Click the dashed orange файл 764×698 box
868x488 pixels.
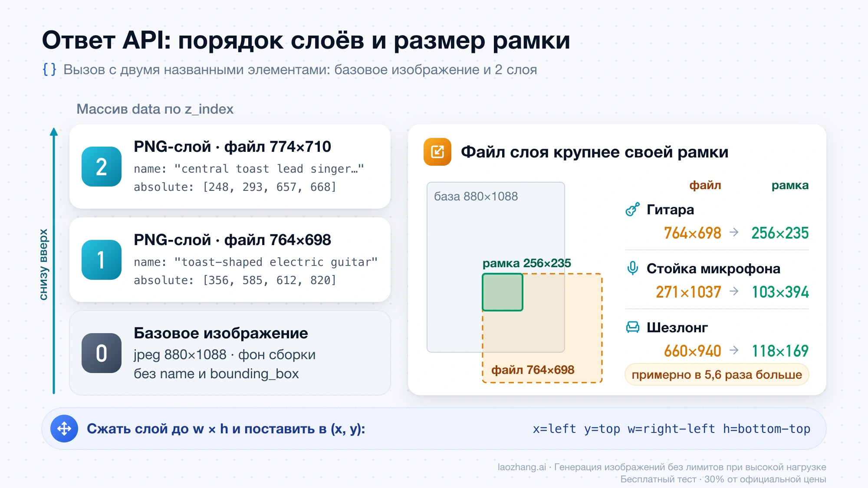pos(542,328)
